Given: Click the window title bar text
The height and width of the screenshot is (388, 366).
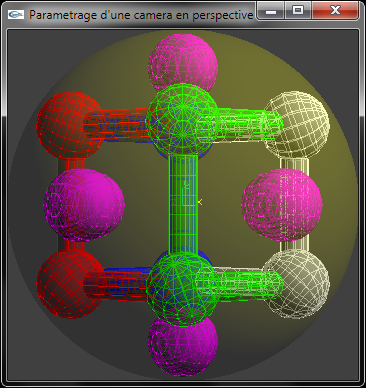Looking at the screenshot, I should [141, 15].
